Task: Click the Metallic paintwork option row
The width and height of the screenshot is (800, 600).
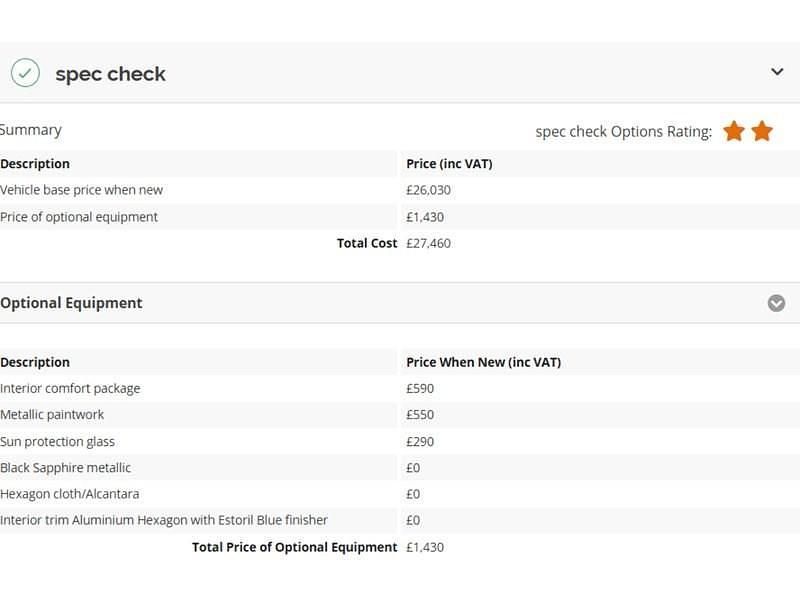Action: click(x=52, y=414)
